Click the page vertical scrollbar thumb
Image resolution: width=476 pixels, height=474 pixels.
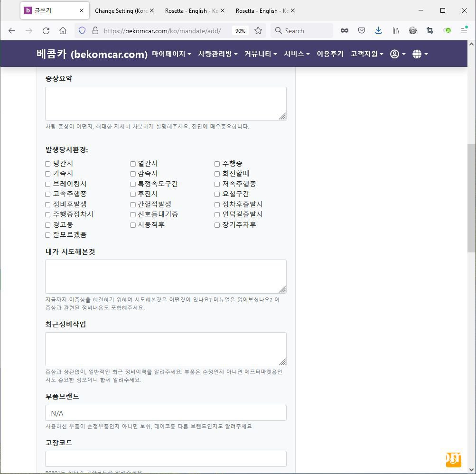click(x=471, y=198)
